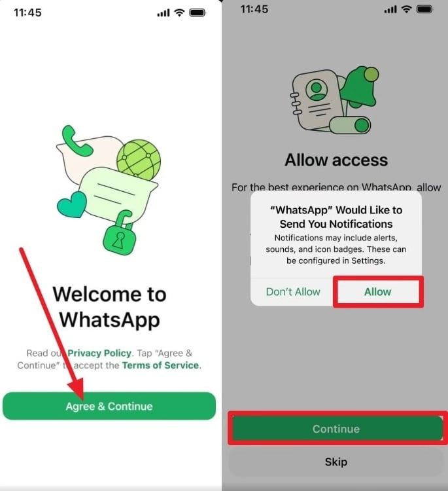The height and width of the screenshot is (491, 448).
Task: Tap Allow in the notifications dialog
Action: click(x=377, y=292)
